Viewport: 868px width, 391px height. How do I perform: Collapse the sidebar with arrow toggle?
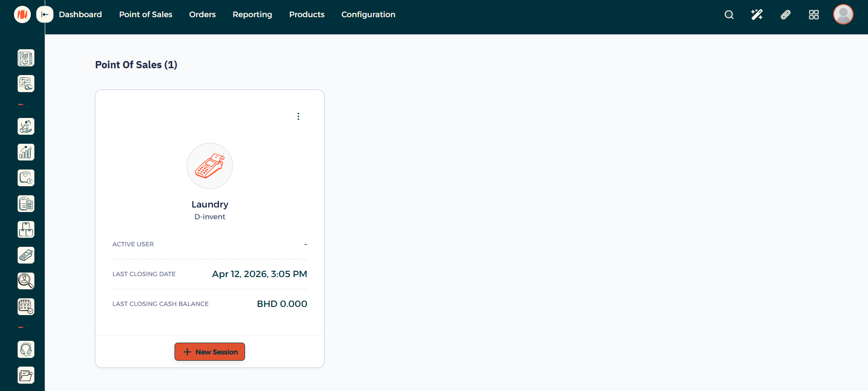click(x=45, y=14)
